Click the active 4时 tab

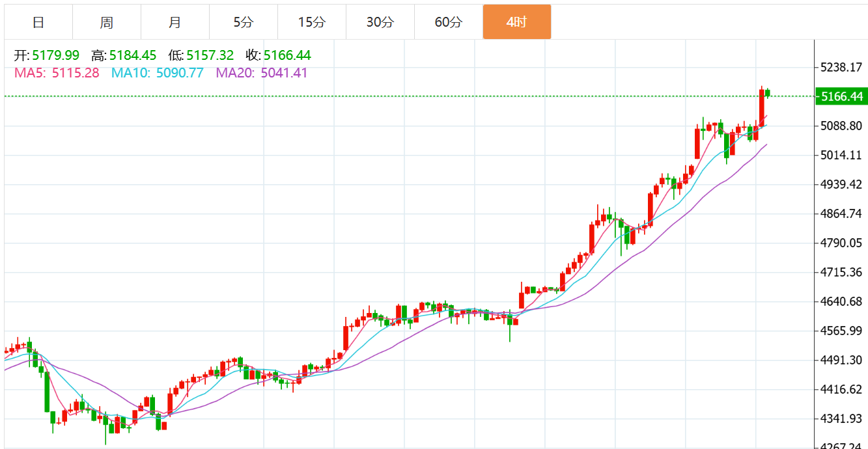[x=517, y=22]
